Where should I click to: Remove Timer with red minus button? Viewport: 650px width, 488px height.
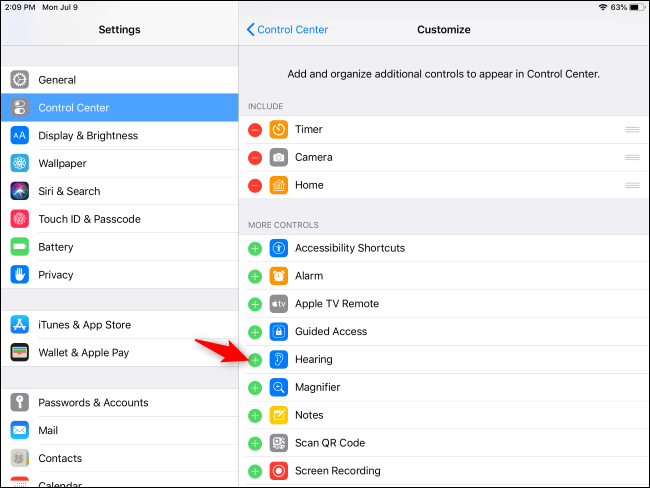tap(255, 130)
